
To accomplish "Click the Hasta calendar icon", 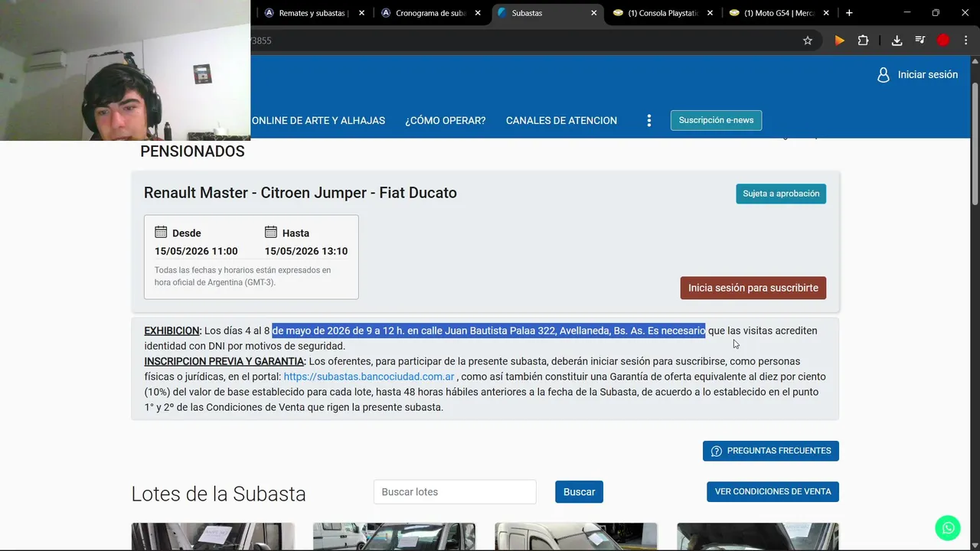I will 271,232.
